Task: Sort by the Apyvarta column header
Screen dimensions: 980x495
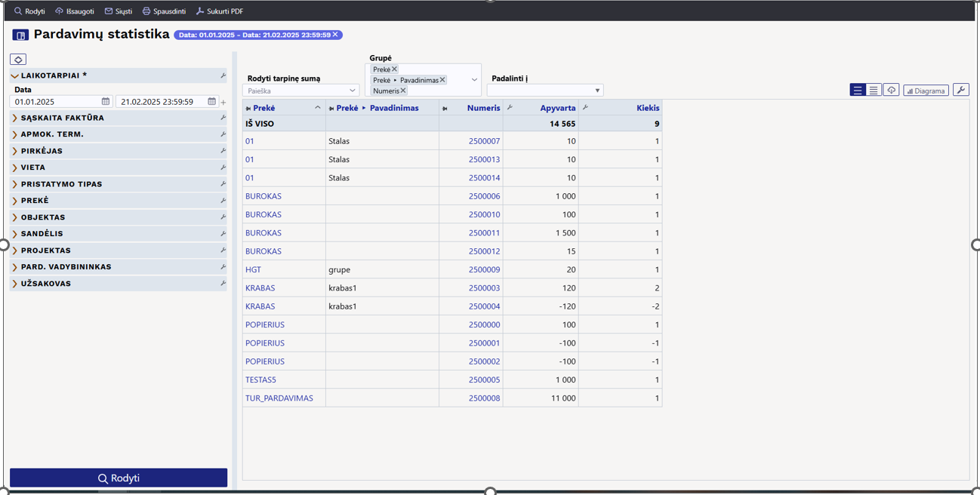Action: 558,108
